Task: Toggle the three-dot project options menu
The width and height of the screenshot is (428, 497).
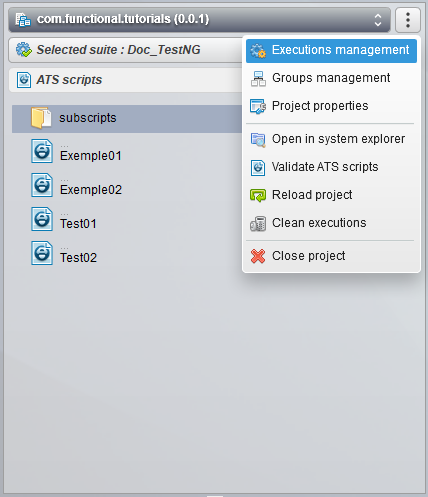Action: [408, 20]
